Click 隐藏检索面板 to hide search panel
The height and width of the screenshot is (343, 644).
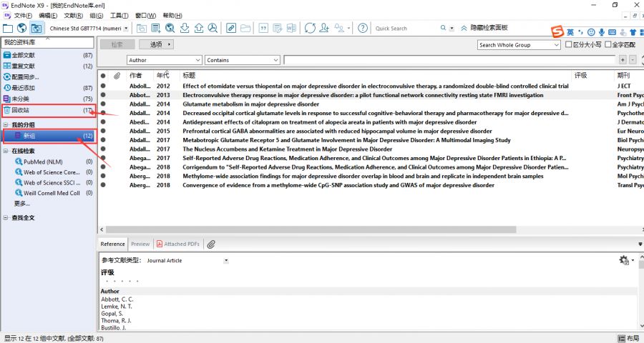click(x=484, y=27)
